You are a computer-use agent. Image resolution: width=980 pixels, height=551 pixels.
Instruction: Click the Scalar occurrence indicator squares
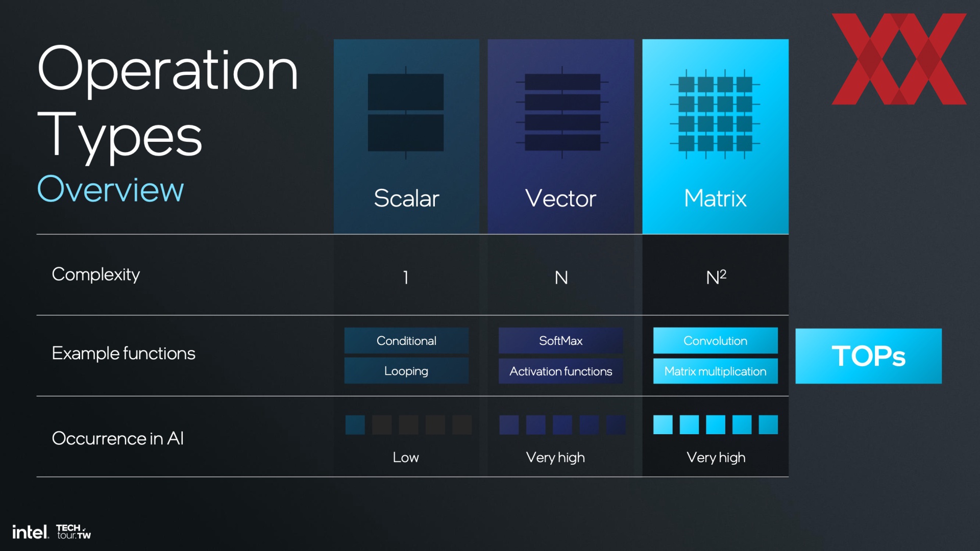point(408,424)
